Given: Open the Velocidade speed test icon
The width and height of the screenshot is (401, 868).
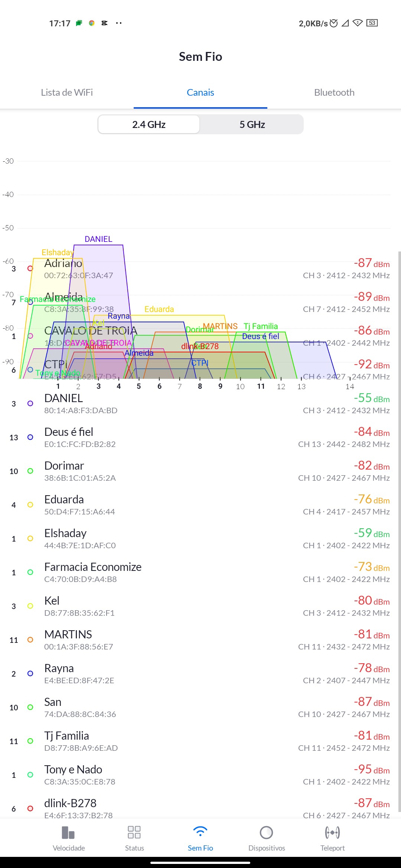Looking at the screenshot, I should (x=69, y=833).
